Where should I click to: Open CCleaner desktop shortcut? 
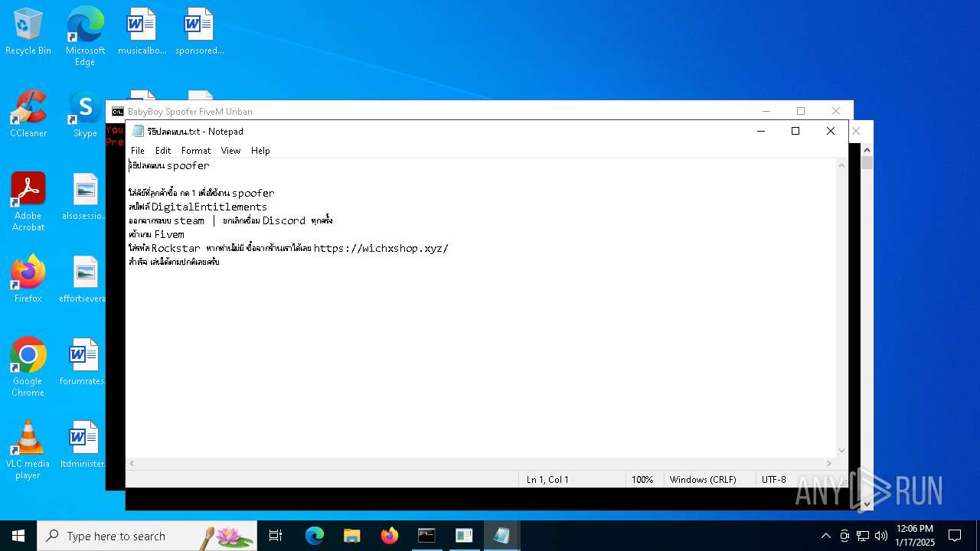tap(28, 114)
